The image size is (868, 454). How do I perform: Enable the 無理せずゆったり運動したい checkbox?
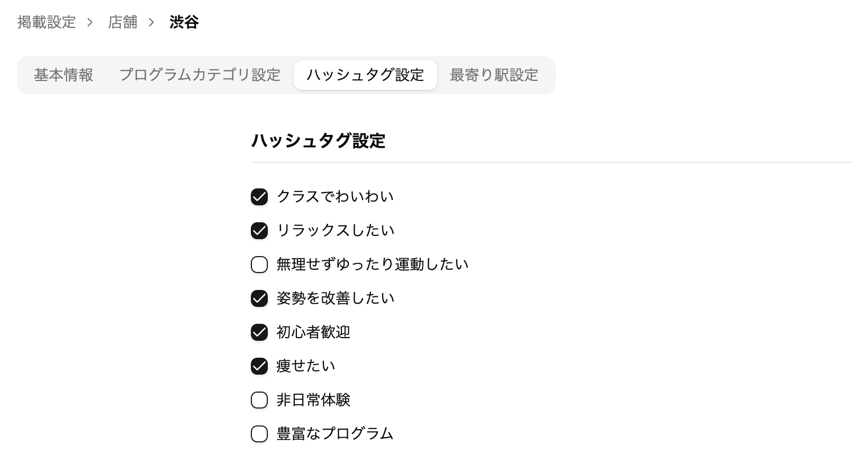click(259, 265)
